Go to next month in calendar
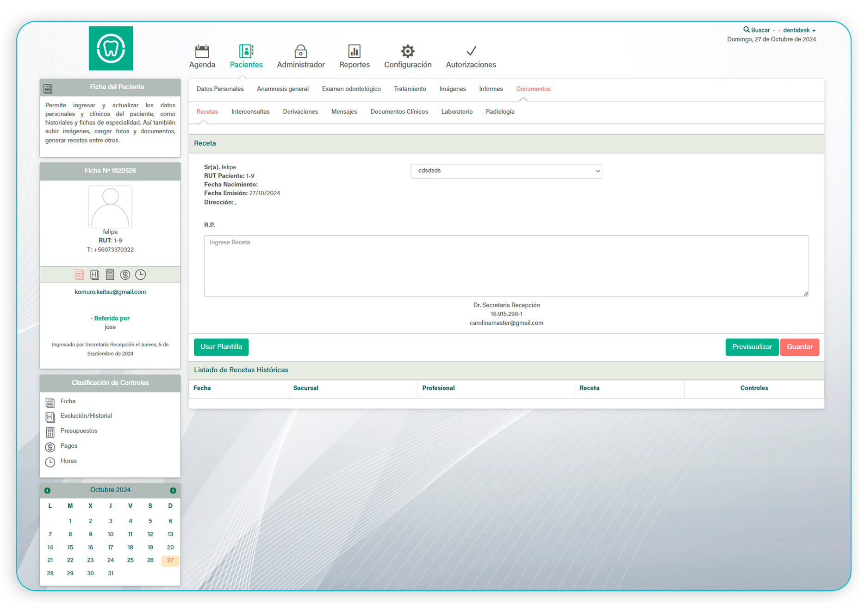Image resolution: width=865 pixels, height=616 pixels. pos(173,490)
